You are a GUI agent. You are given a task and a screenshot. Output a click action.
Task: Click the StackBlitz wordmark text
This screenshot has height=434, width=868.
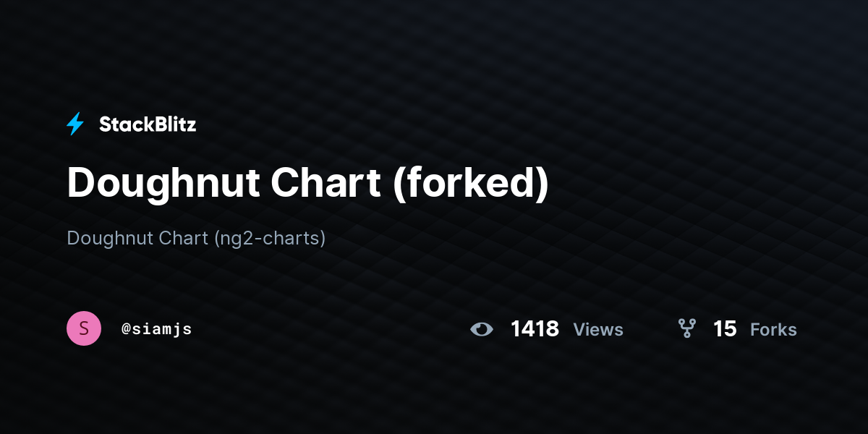148,124
